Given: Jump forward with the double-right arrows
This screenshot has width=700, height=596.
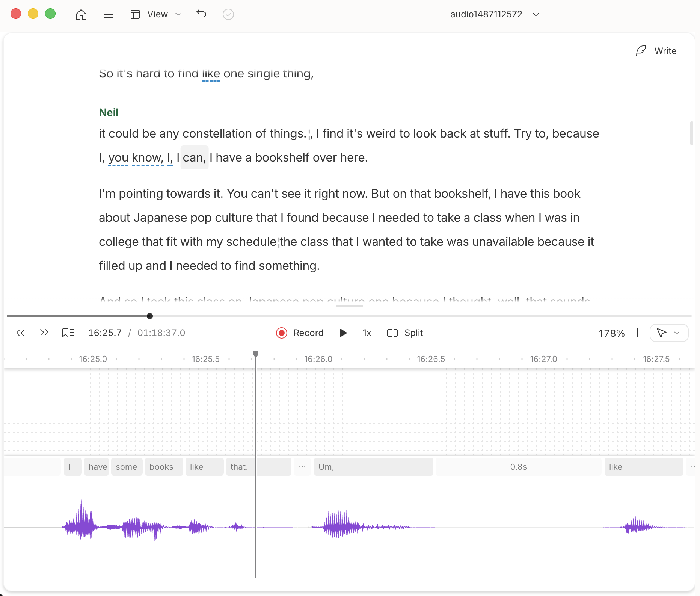Looking at the screenshot, I should tap(44, 333).
